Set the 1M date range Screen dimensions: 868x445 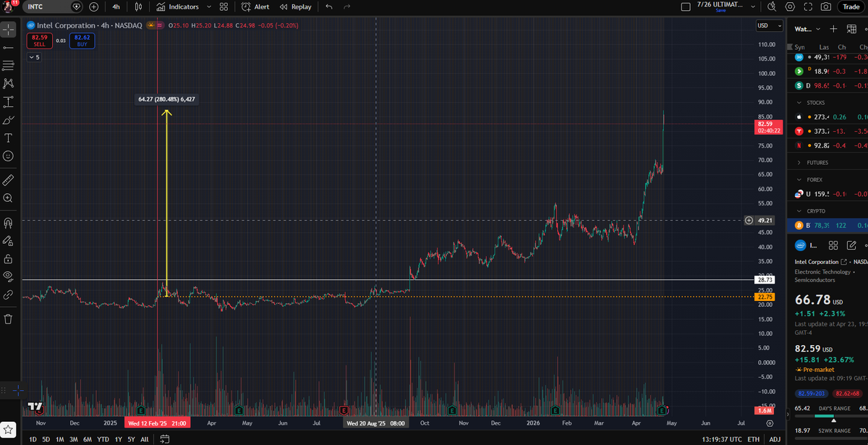pyautogui.click(x=60, y=439)
